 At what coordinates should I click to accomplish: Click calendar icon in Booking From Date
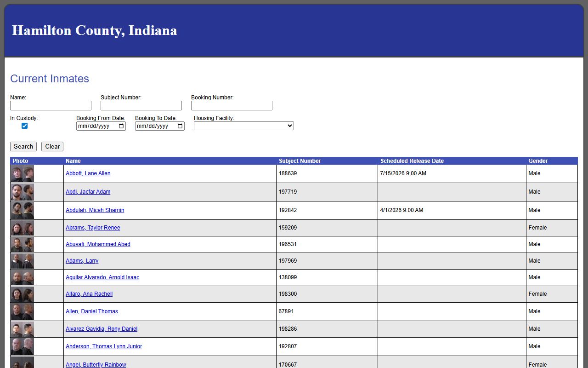pos(121,126)
